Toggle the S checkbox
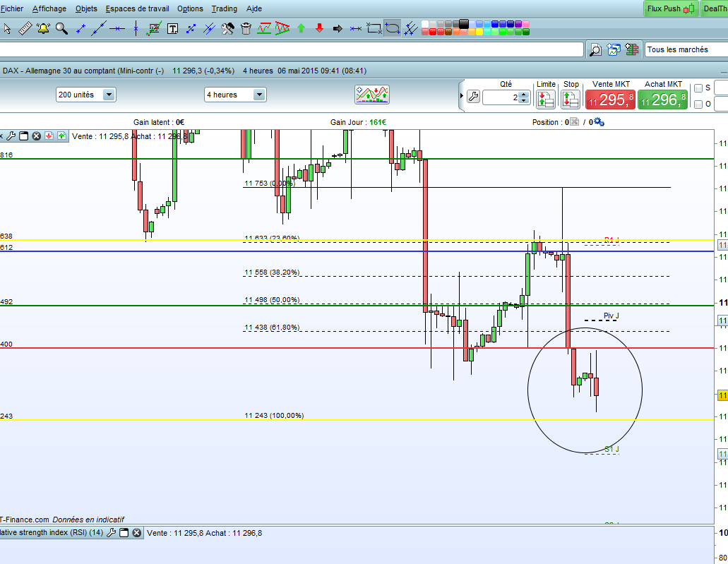This screenshot has width=728, height=564. (x=698, y=88)
